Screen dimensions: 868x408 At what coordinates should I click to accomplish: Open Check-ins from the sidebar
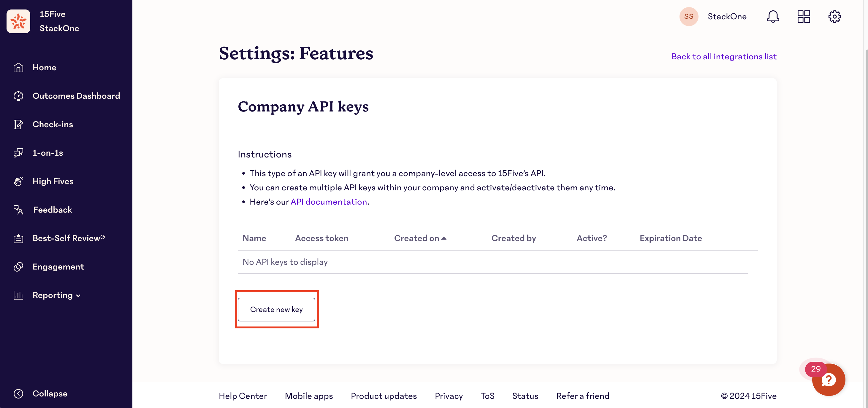point(53,124)
